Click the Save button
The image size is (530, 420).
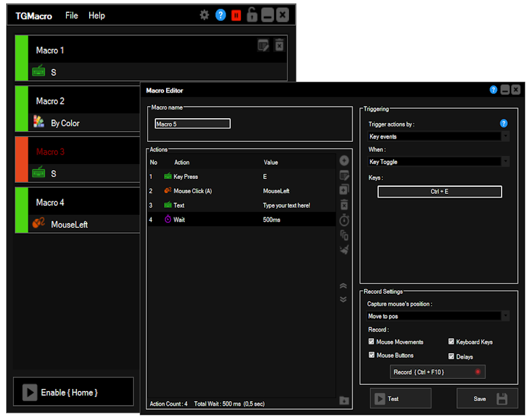(487, 398)
